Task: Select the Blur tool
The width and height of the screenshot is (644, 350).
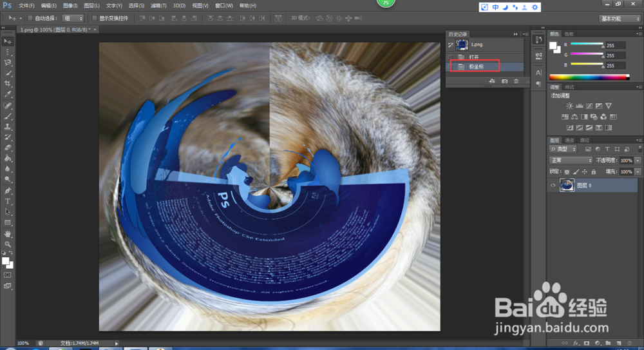Action: point(7,169)
